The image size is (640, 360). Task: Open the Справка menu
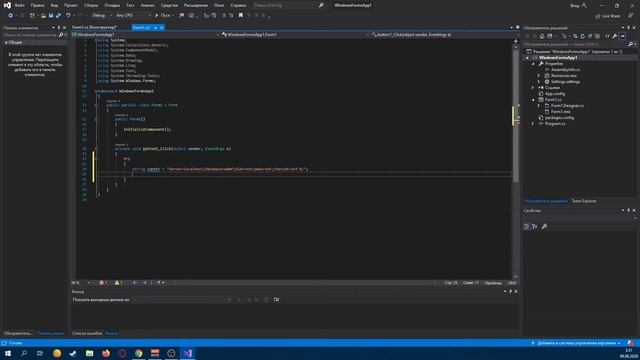pos(238,5)
